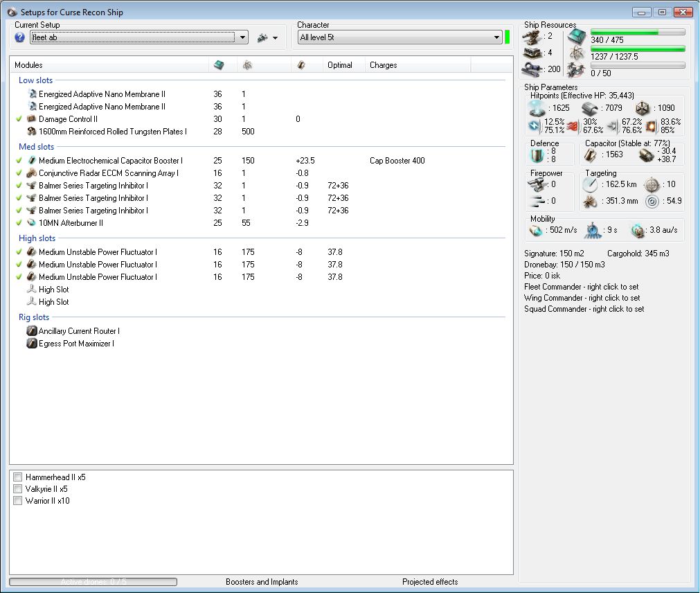Click the Optimal column header

click(339, 65)
